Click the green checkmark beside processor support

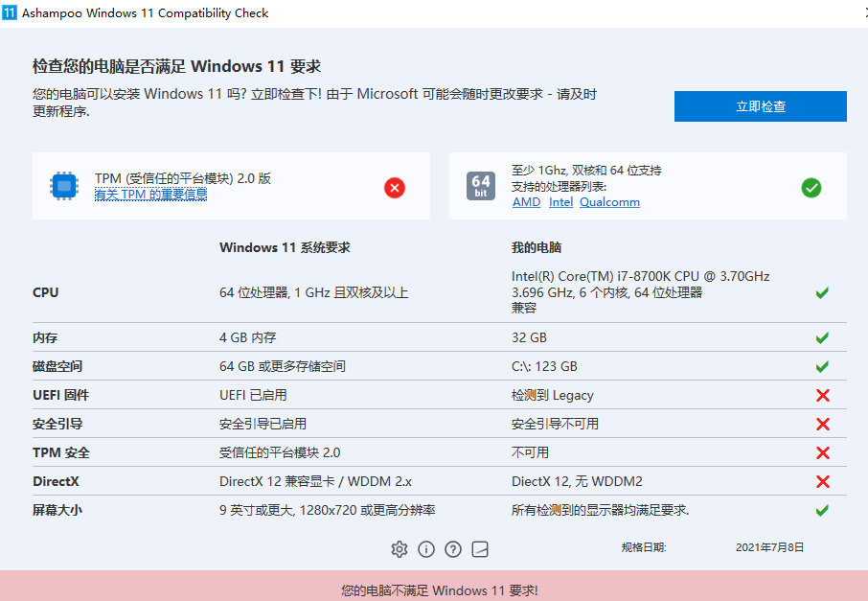[811, 188]
